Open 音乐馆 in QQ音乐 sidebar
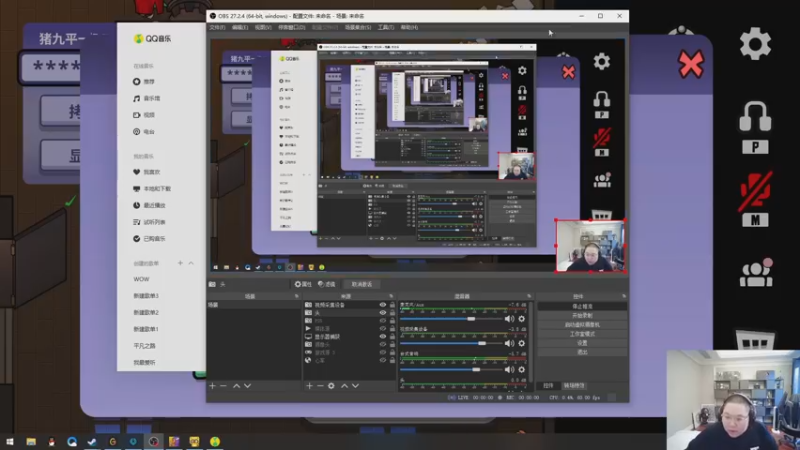 (x=146, y=98)
